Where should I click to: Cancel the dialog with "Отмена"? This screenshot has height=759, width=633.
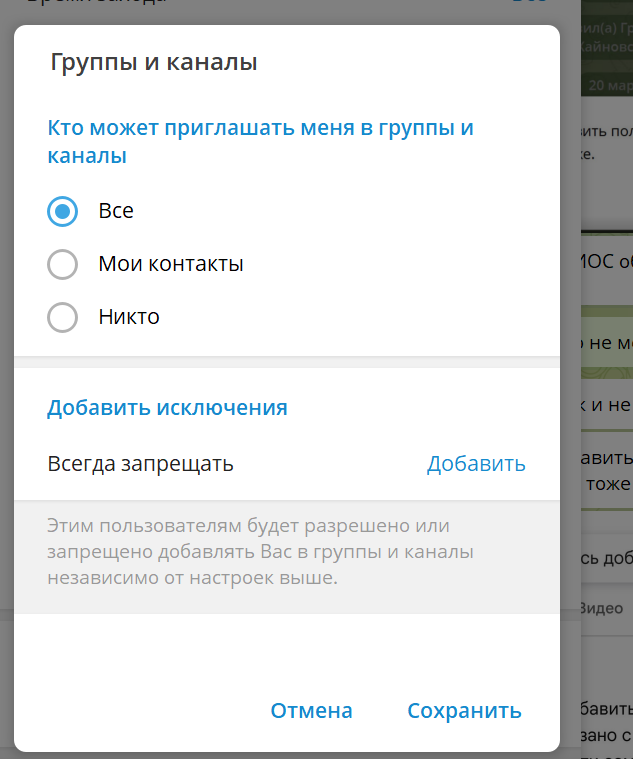(311, 711)
